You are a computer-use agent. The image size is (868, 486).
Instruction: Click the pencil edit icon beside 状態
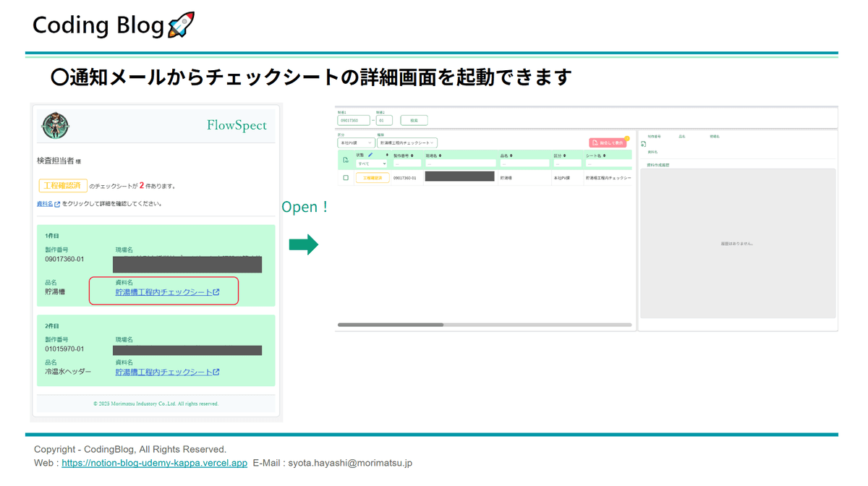[370, 155]
